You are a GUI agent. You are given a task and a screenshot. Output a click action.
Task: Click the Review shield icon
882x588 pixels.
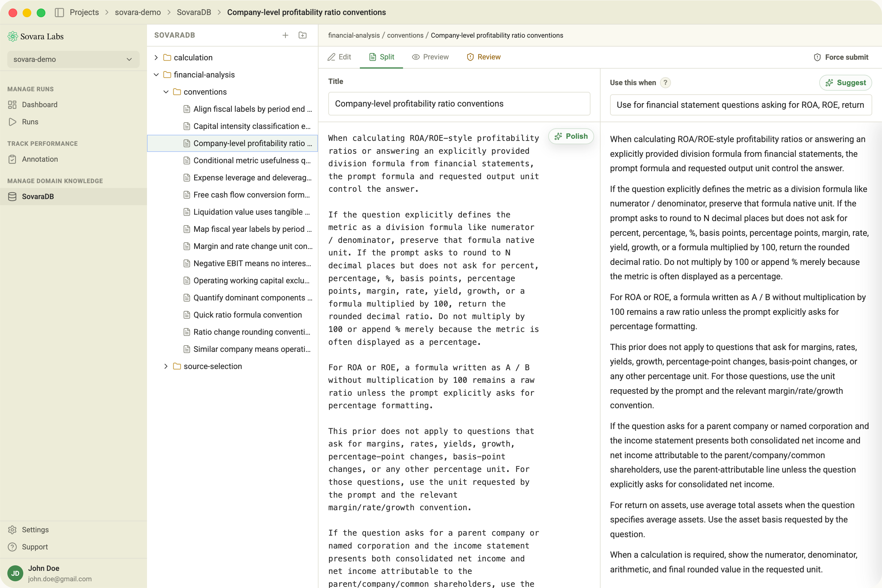pos(470,57)
